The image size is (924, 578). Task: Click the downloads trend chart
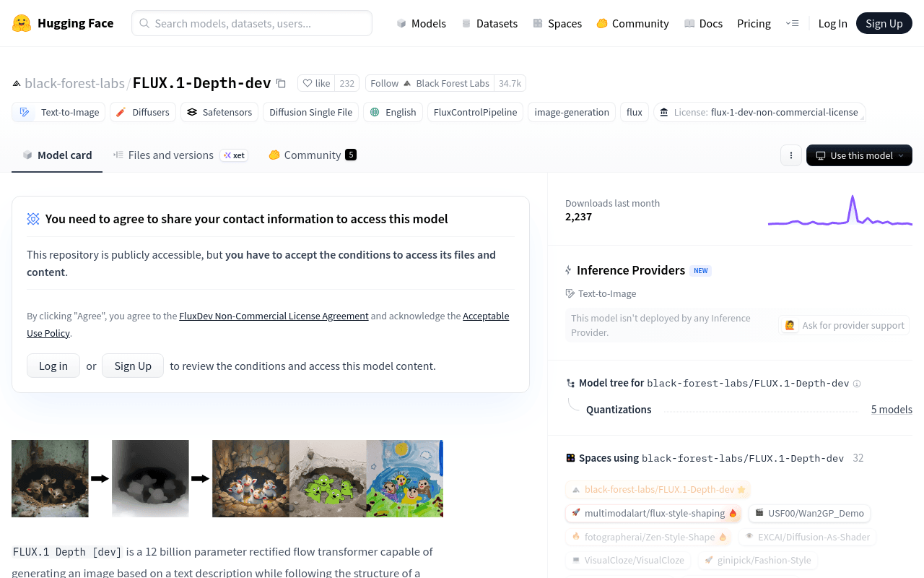[840, 210]
